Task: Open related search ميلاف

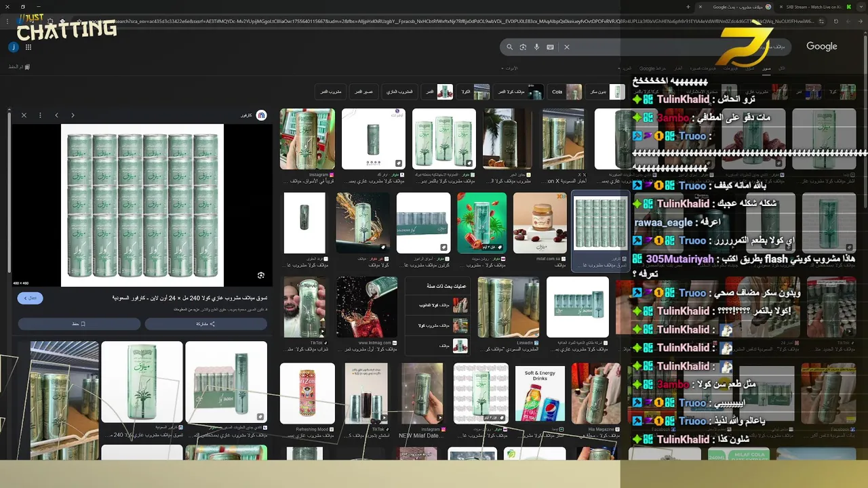Action: coord(438,346)
